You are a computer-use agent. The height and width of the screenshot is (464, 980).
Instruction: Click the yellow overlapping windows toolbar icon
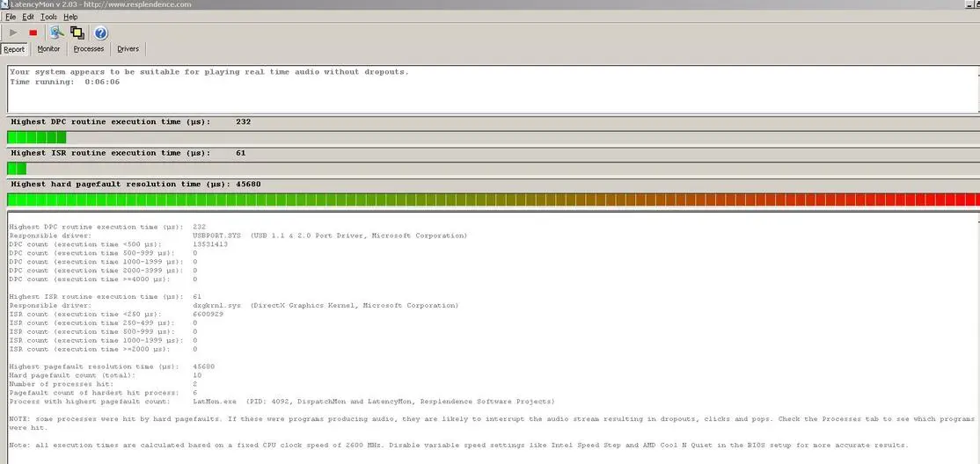tap(77, 33)
